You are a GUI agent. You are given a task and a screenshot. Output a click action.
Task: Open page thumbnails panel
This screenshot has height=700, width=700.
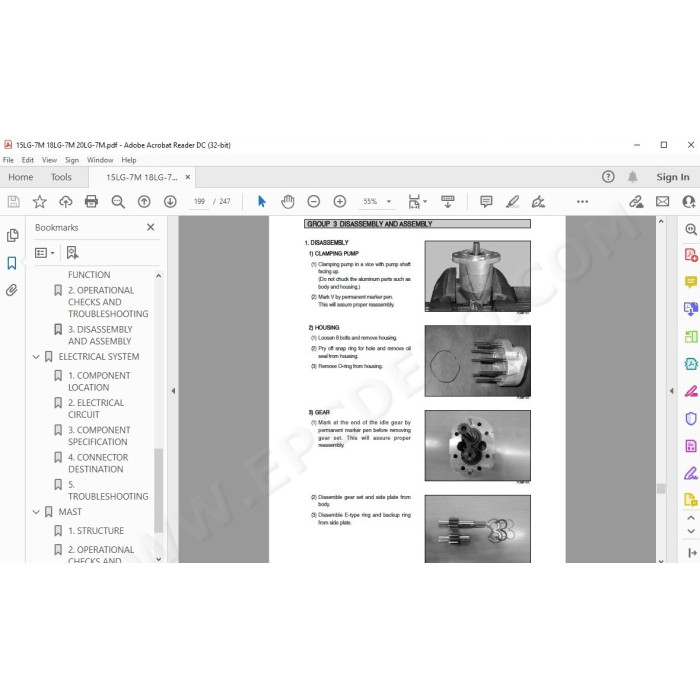pyautogui.click(x=12, y=235)
